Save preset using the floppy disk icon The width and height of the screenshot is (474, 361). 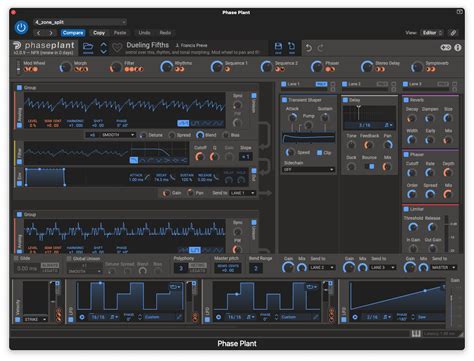click(278, 47)
